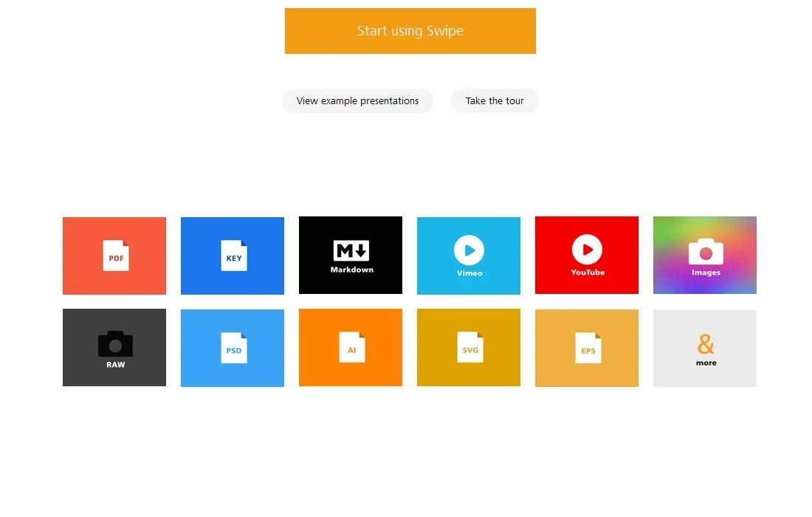The height and width of the screenshot is (517, 812).
Task: Click the ampersand more tile
Action: pos(705,348)
